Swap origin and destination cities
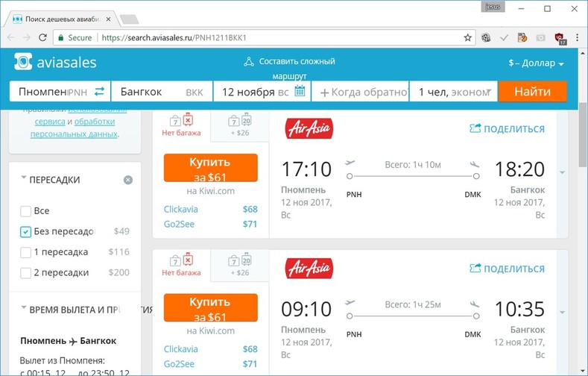This screenshot has height=376, width=588. point(99,92)
